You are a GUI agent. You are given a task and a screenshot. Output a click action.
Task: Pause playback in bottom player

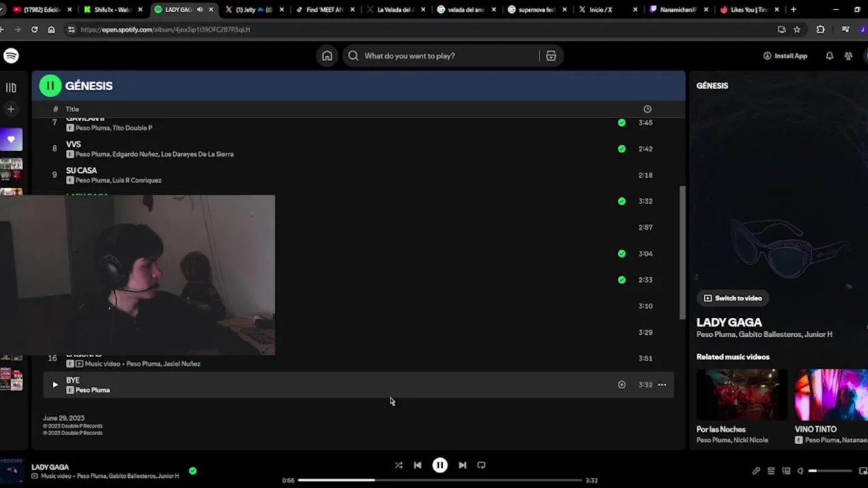[440, 465]
